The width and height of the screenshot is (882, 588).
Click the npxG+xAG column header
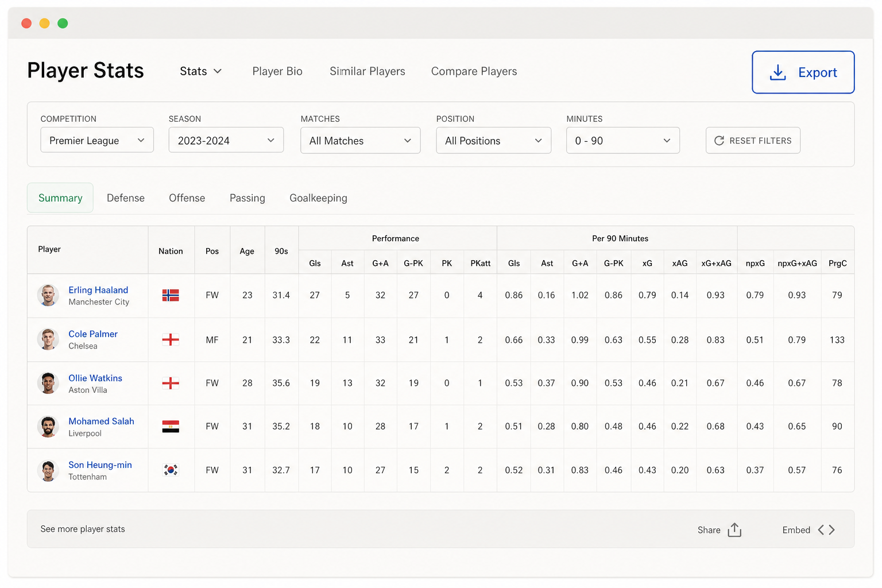(797, 263)
